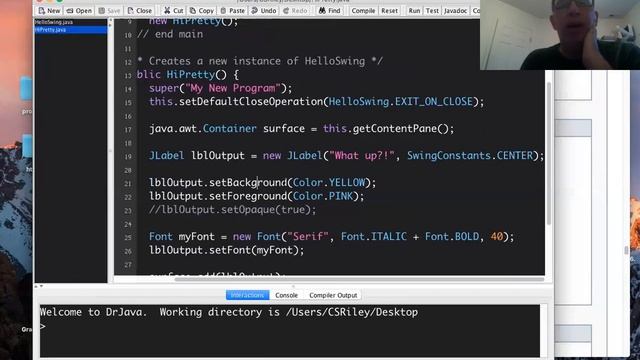Click the "Welcome to DrJava." text
Screen dimensions: 640x360
point(93,312)
